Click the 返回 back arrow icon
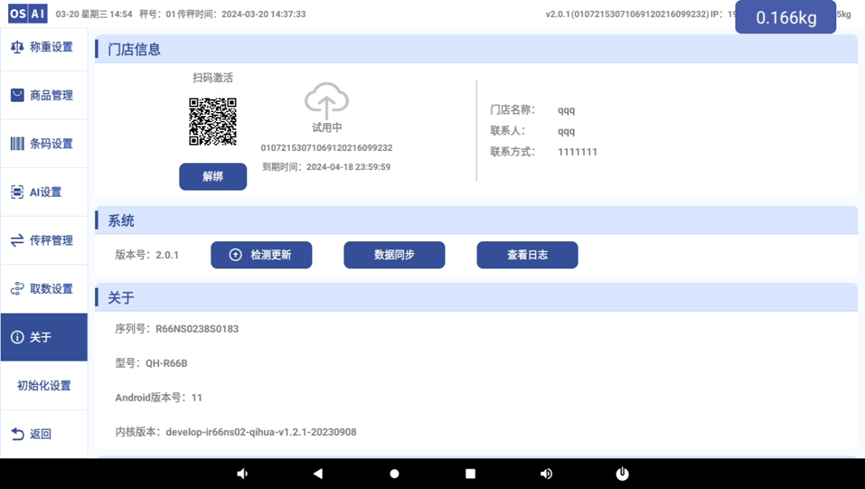 [x=17, y=434]
